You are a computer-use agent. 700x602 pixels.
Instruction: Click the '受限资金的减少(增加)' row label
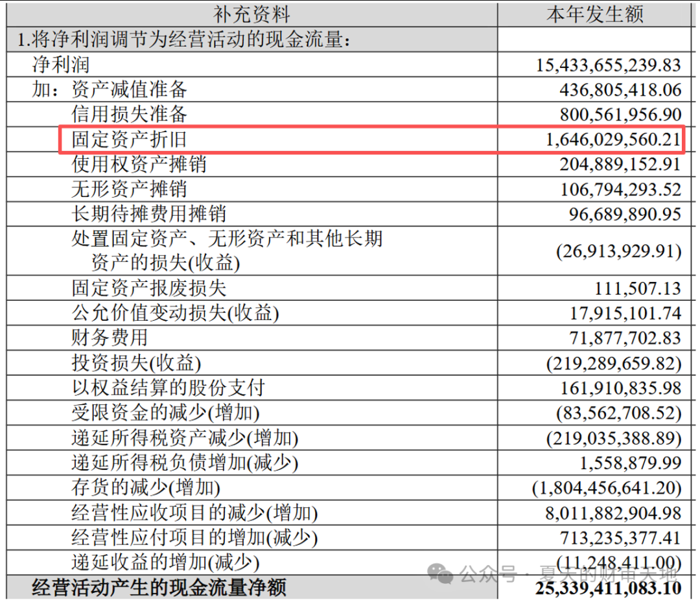pyautogui.click(x=165, y=413)
